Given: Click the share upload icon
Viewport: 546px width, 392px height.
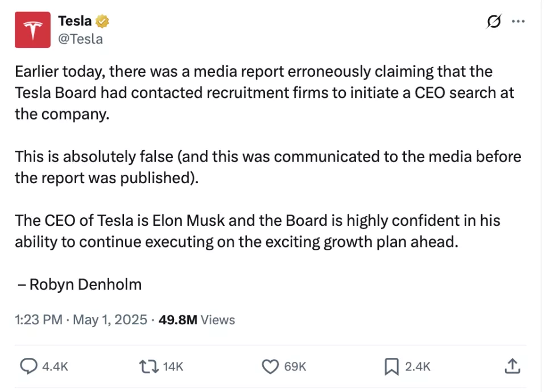Looking at the screenshot, I should [512, 366].
